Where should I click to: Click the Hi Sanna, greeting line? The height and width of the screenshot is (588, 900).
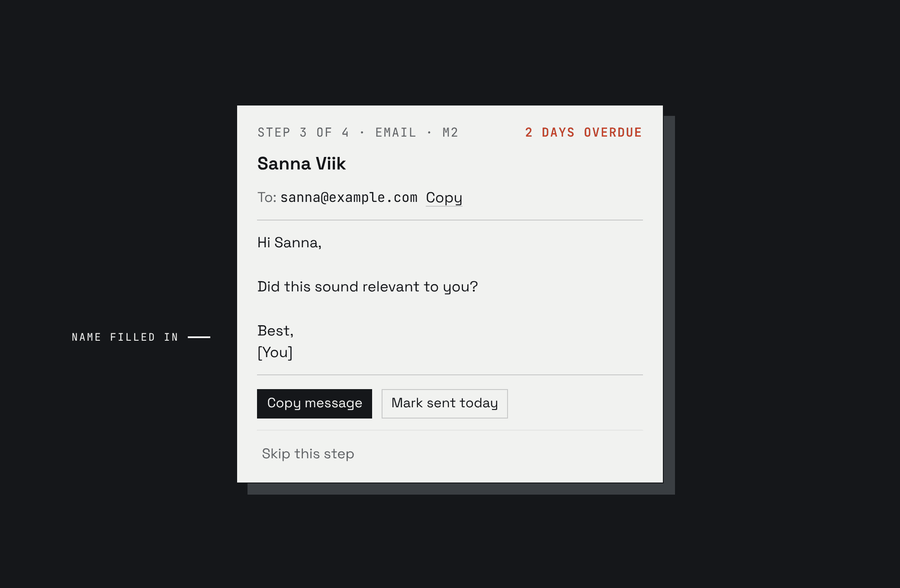tap(289, 243)
